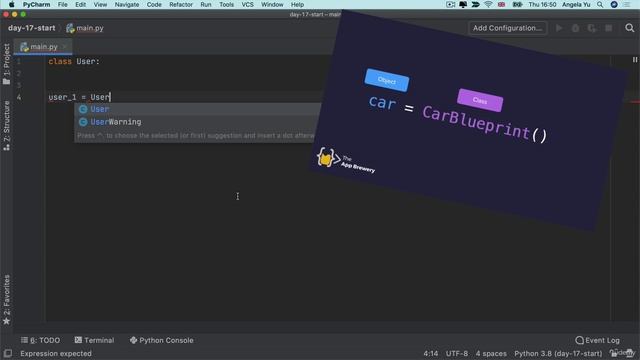The image size is (640, 360).
Task: Open the Apple menu
Action: coord(11,4)
